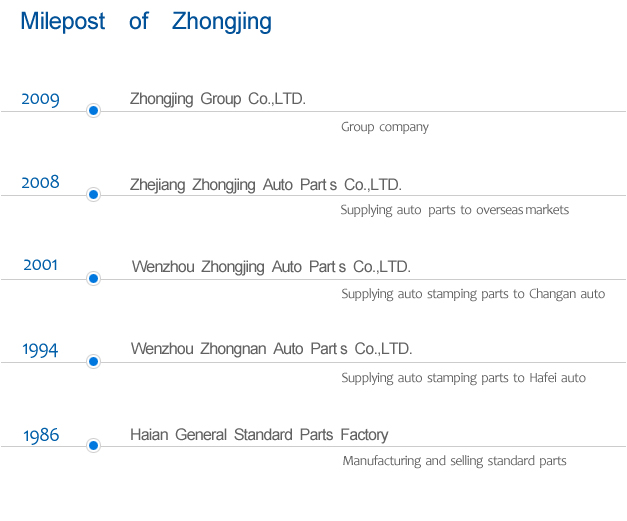Click the blue timeline dot for 2001
The height and width of the screenshot is (521, 627).
click(x=93, y=278)
